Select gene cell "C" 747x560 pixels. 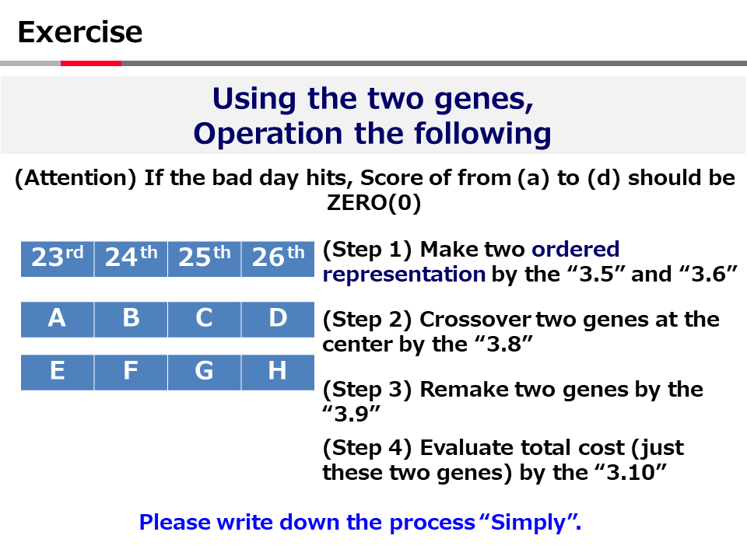[x=204, y=319]
